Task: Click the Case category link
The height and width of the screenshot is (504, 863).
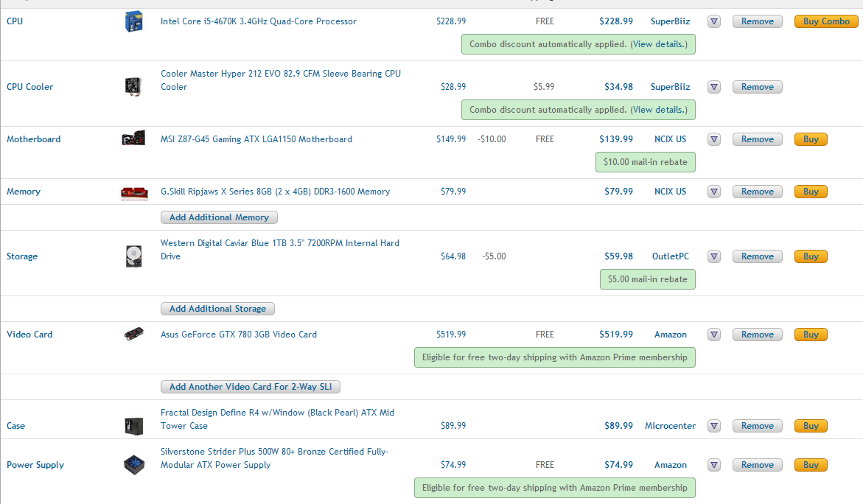Action: [15, 426]
